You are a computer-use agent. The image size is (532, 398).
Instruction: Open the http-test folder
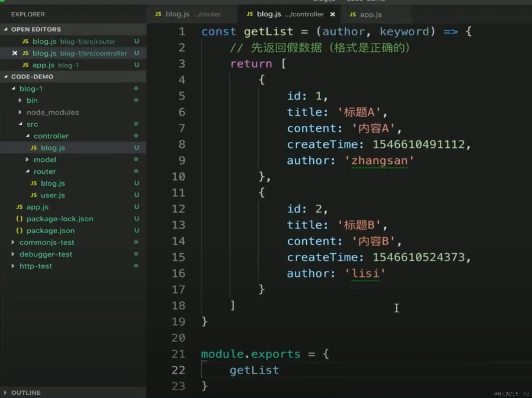point(36,266)
